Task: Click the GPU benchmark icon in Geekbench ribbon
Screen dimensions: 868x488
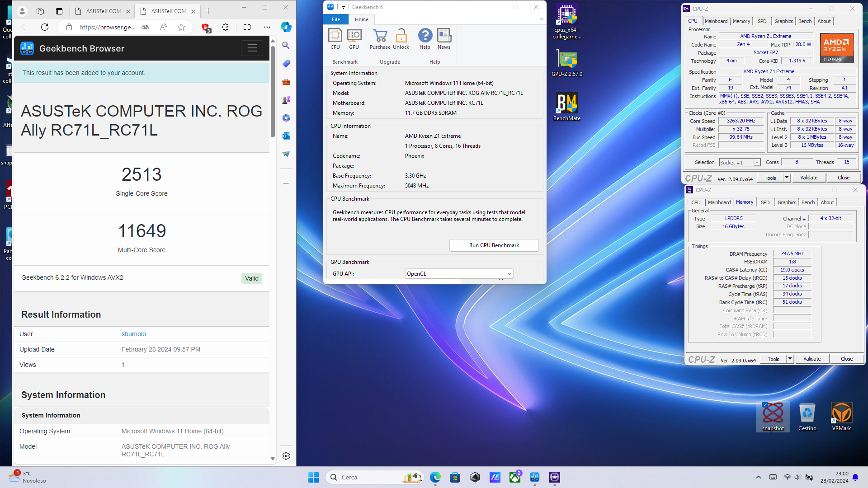Action: coord(354,38)
